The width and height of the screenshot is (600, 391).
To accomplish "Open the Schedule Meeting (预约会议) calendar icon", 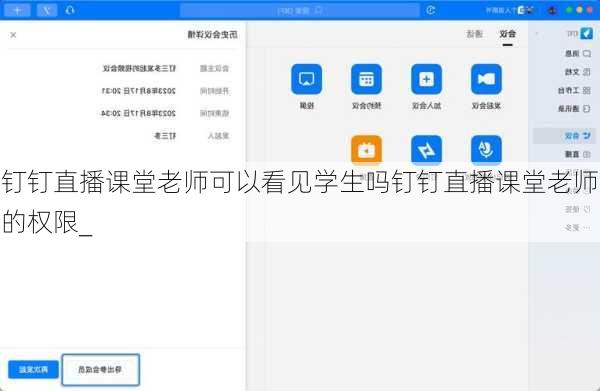I will tap(366, 79).
